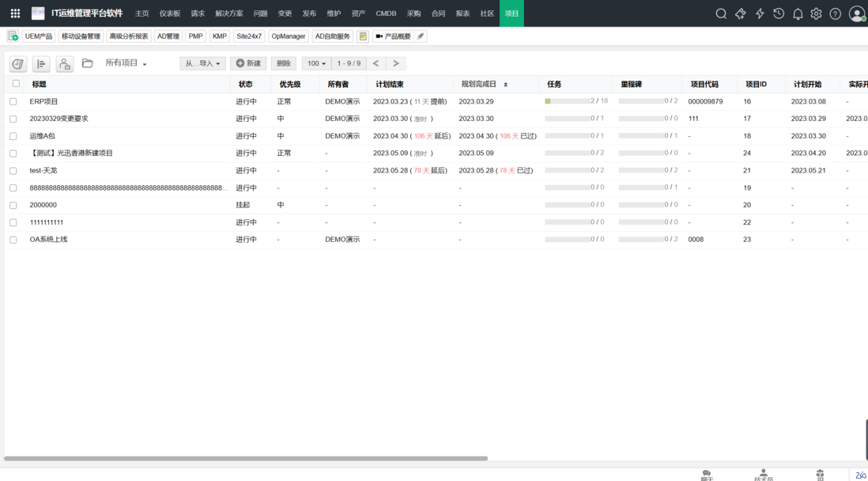The height and width of the screenshot is (481, 868).
Task: Open the 从...导入 dropdown
Action: (x=202, y=63)
